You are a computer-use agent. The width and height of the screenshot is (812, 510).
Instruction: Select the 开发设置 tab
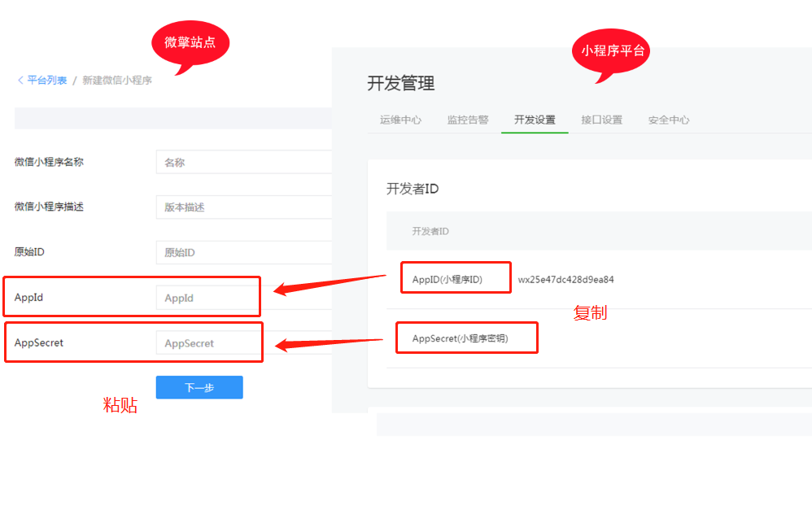coord(535,120)
